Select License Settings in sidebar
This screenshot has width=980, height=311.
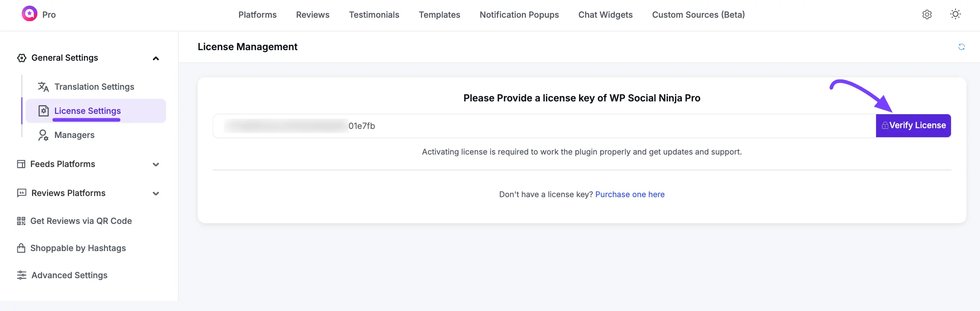[96, 111]
